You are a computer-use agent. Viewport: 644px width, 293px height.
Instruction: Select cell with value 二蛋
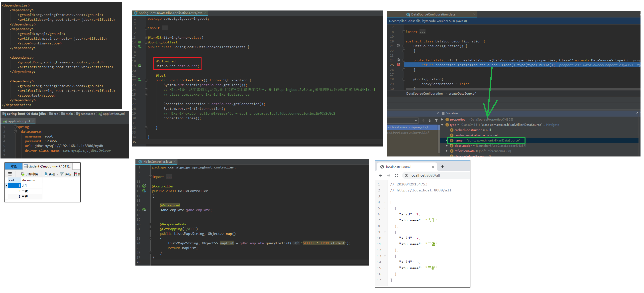point(31,191)
